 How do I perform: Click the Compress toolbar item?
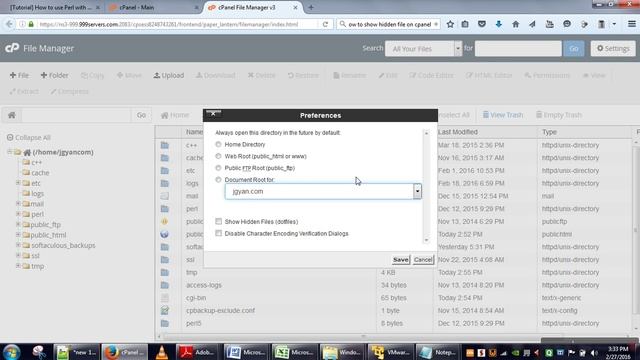[69, 91]
